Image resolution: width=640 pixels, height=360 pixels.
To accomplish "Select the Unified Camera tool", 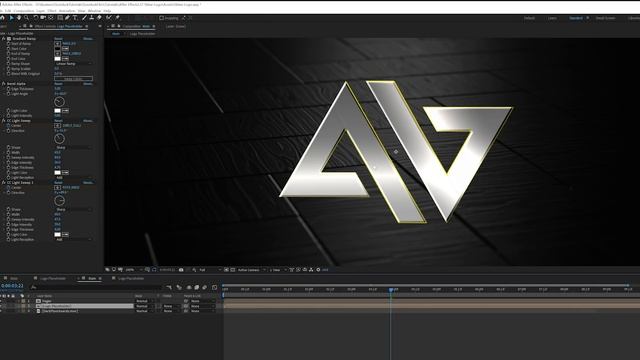I will click(43, 18).
